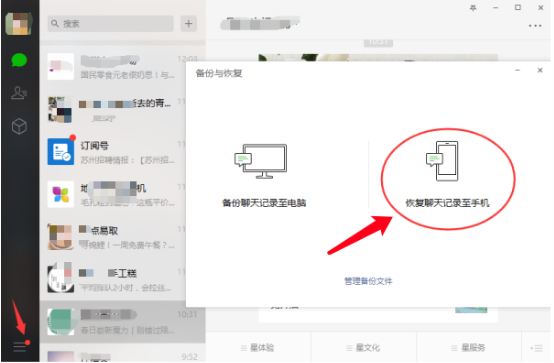This screenshot has width=554, height=363.
Task: Choose 备份聊天记录至电脑 with computer icon
Action: click(x=264, y=175)
